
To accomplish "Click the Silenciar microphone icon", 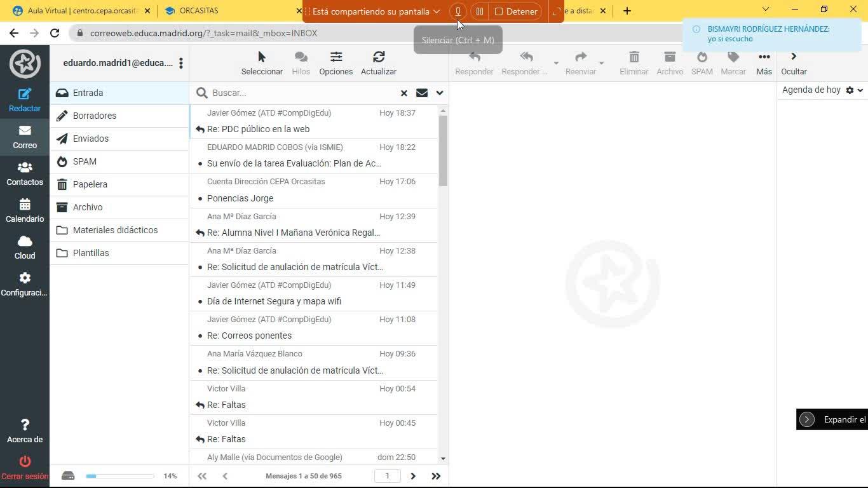I will click(x=458, y=11).
